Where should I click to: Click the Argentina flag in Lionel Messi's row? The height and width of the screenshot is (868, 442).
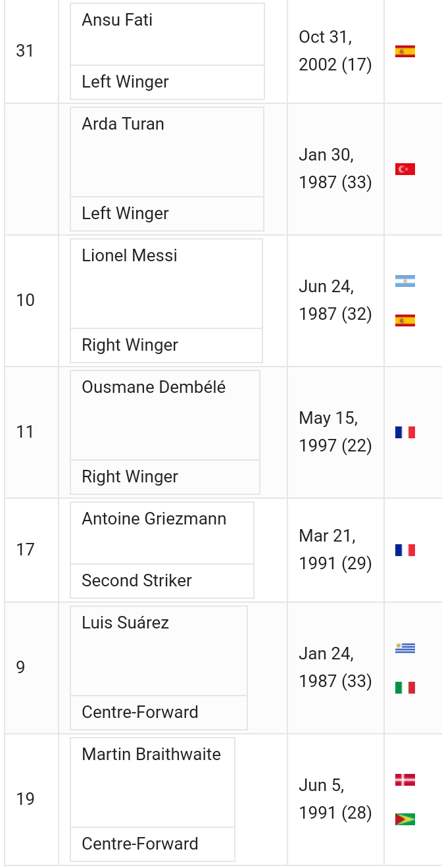[x=405, y=282]
